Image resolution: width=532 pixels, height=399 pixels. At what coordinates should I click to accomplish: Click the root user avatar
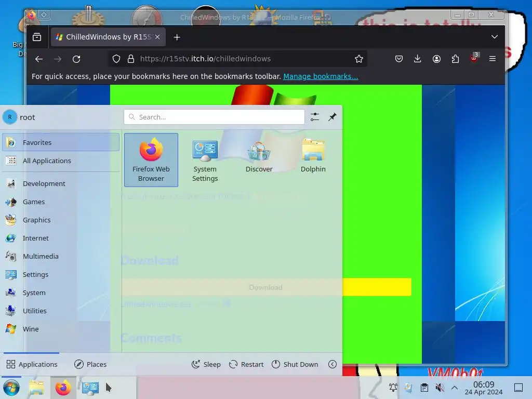click(10, 117)
